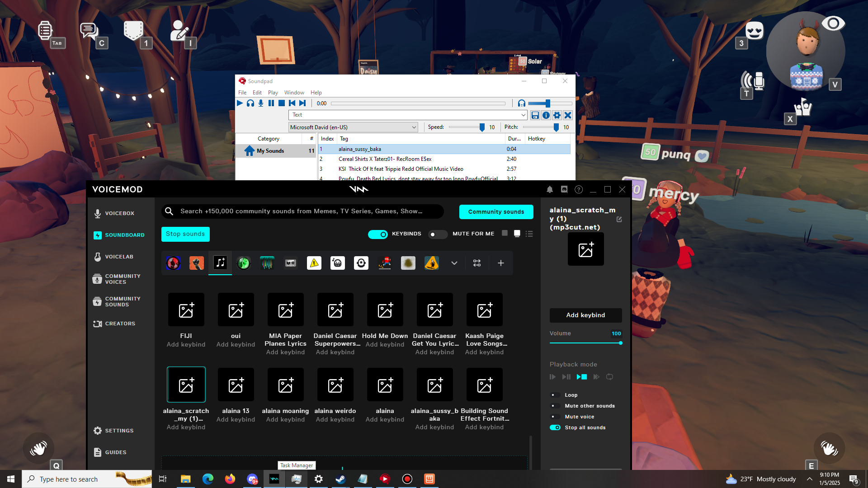The image size is (868, 488).
Task: Open the soundboard reorder settings icon
Action: pyautogui.click(x=477, y=263)
